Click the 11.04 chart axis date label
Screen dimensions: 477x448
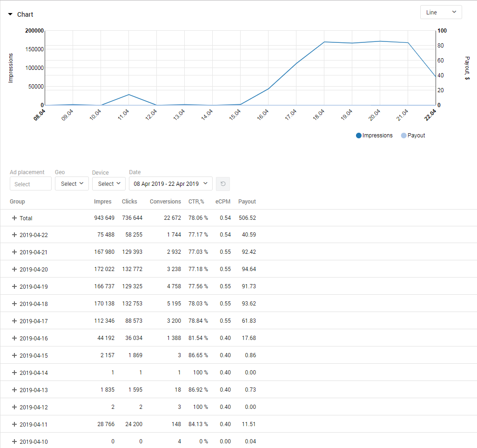pyautogui.click(x=123, y=115)
